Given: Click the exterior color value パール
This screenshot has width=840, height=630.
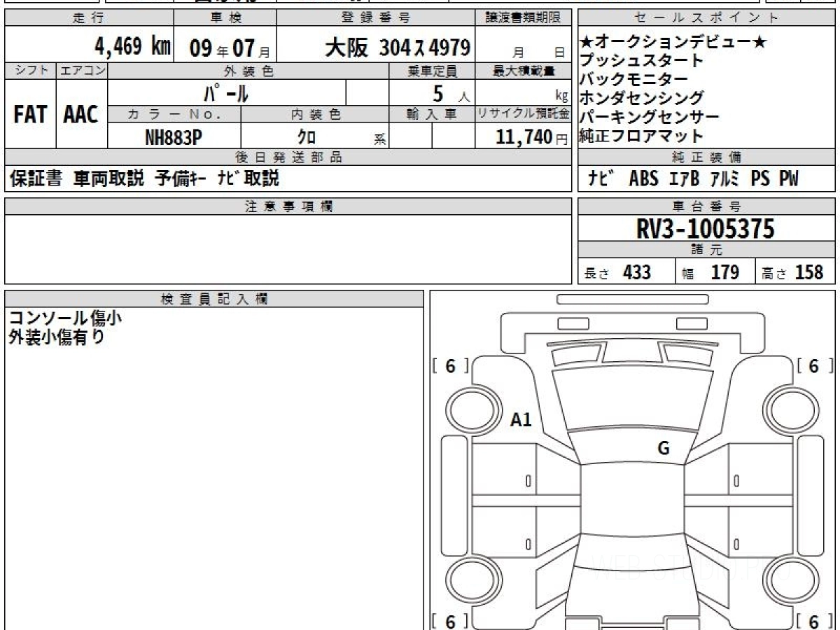Looking at the screenshot, I should (226, 92).
